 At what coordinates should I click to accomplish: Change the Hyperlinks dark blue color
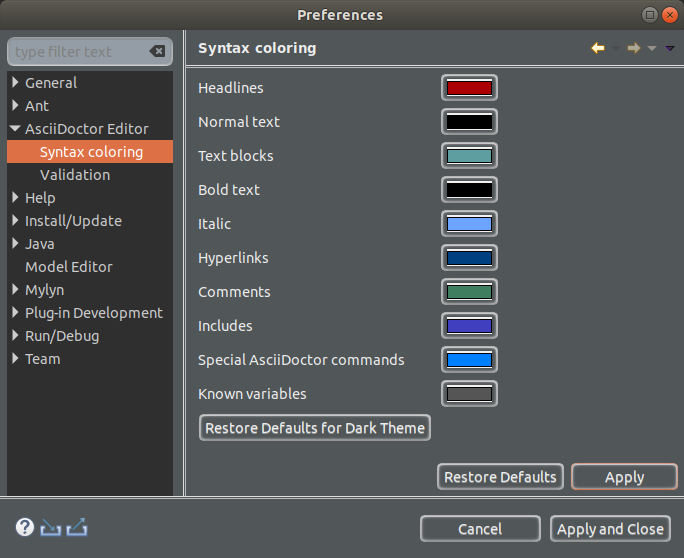pyautogui.click(x=469, y=258)
